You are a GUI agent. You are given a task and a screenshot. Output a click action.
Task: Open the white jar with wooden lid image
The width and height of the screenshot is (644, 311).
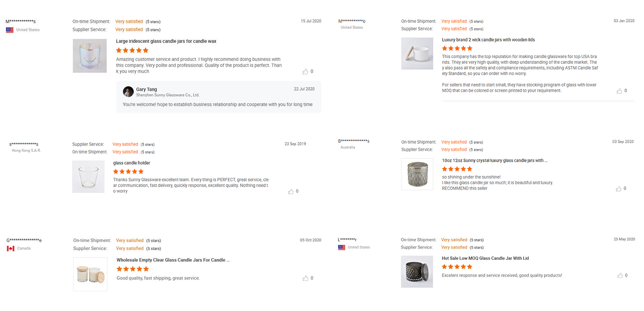tap(417, 54)
